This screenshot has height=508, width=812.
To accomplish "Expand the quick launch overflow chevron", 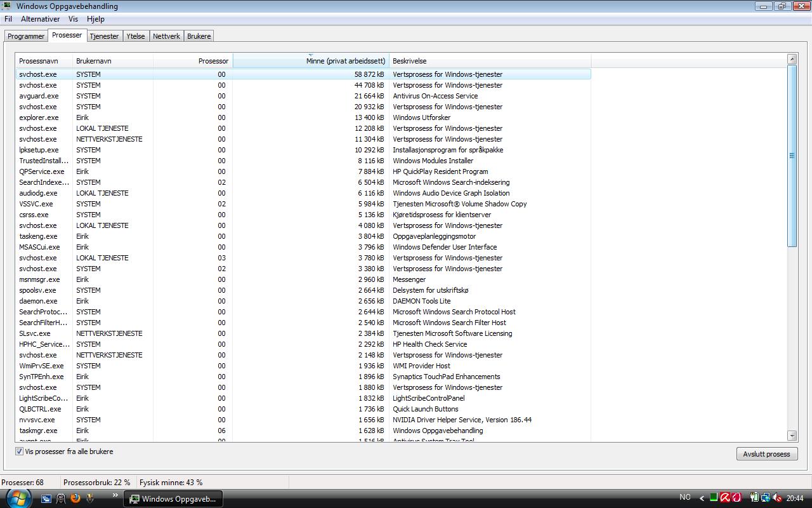I will [x=115, y=495].
